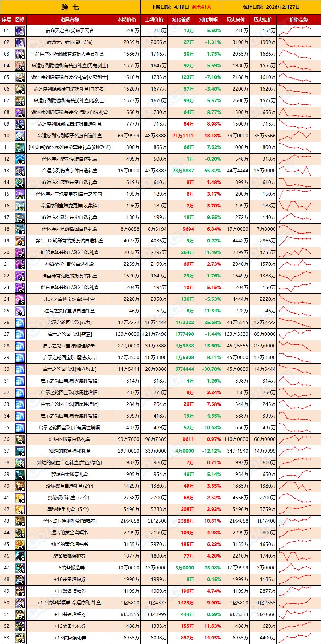Click the -65.82% change cell in row 13
The image size is (321, 644).
click(212, 171)
